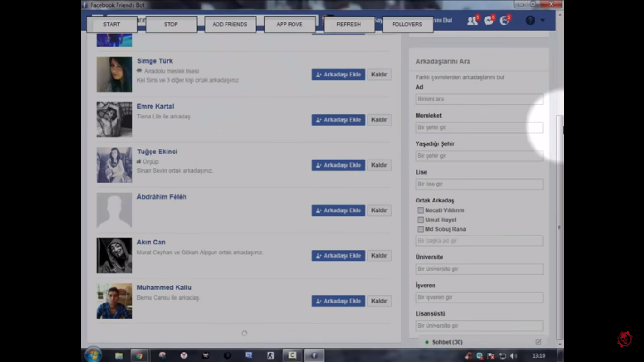Click Simge Türk's profile photo
This screenshot has height=362, width=644.
114,74
